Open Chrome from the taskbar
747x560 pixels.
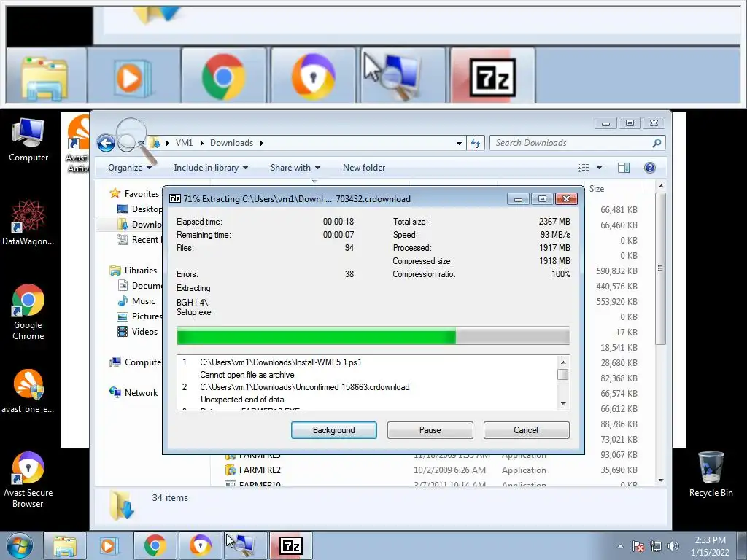(x=155, y=545)
